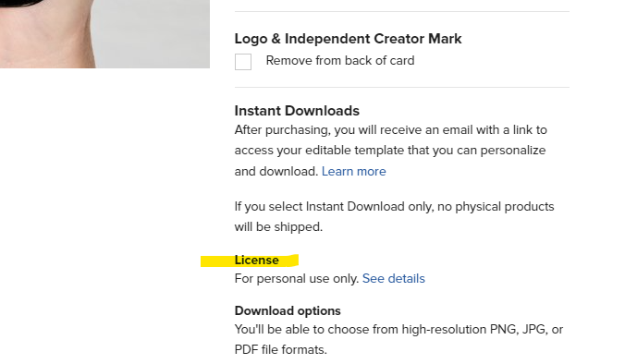Click the Download options heading

tap(288, 310)
